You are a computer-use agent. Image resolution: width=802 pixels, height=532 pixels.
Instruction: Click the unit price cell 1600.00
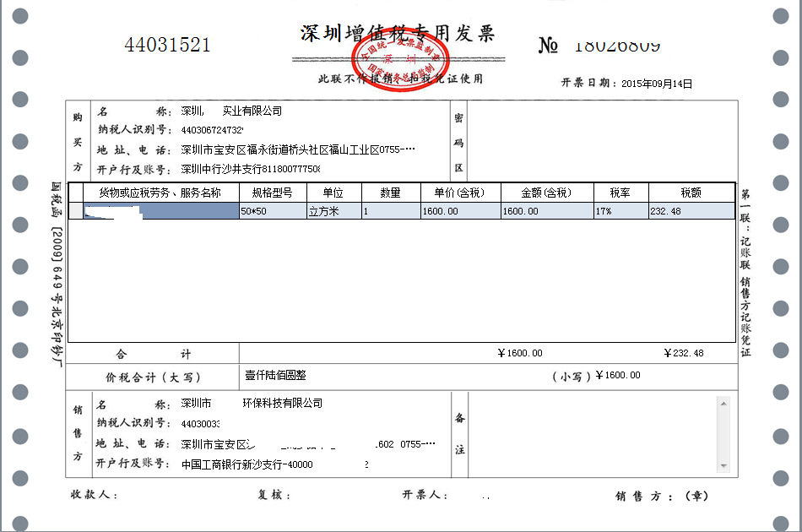pyautogui.click(x=460, y=211)
